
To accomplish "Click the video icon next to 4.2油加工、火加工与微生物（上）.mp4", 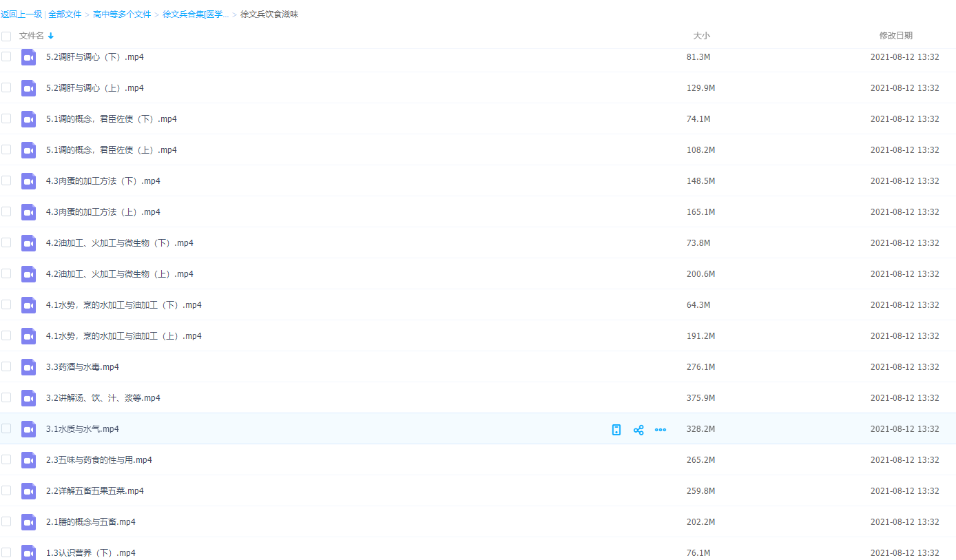I will click(28, 274).
